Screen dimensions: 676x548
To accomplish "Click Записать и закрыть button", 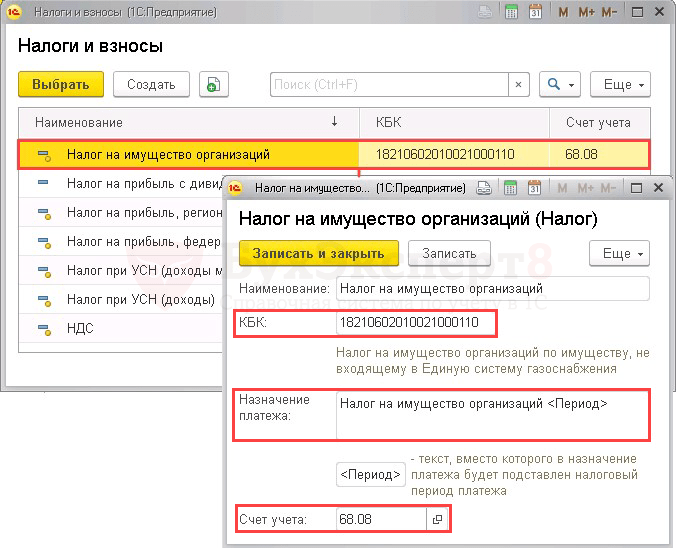I will coord(319,253).
